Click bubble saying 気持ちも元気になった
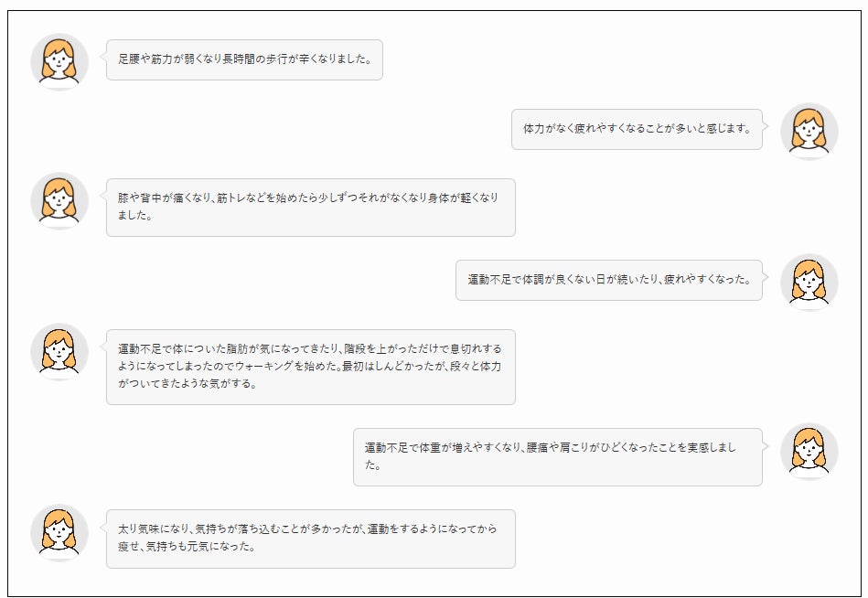The image size is (868, 598). [310, 539]
